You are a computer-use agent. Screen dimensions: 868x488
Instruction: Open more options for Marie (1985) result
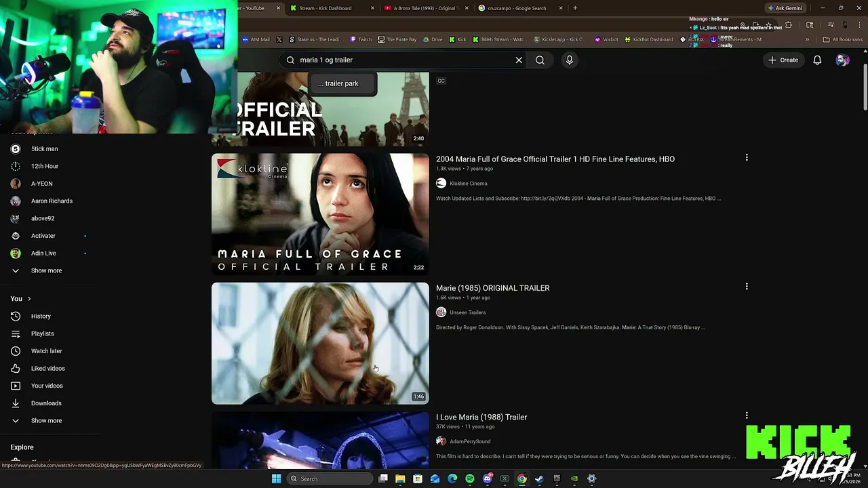tap(747, 286)
